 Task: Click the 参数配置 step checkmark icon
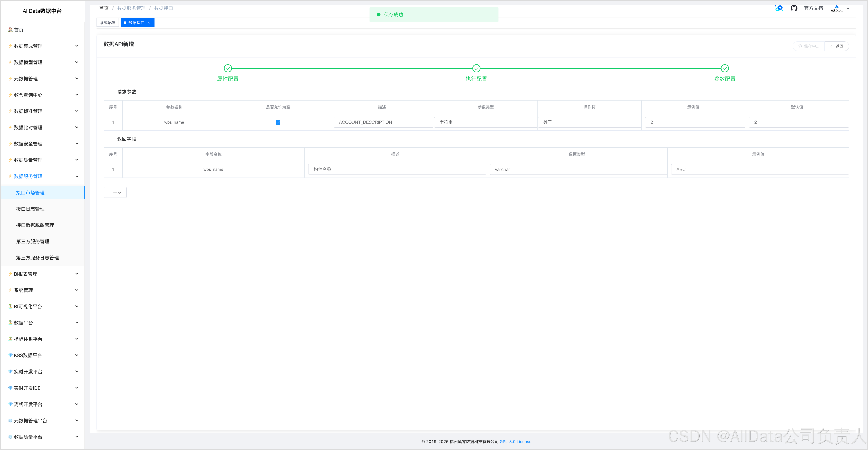pyautogui.click(x=725, y=68)
